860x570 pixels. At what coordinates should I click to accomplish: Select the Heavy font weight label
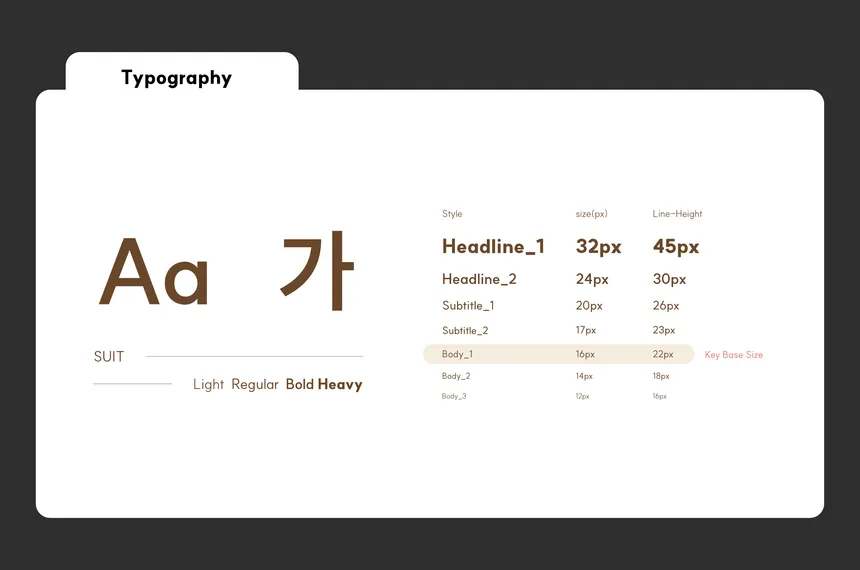point(340,385)
